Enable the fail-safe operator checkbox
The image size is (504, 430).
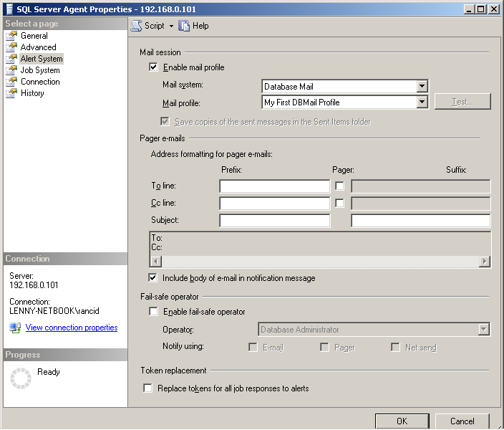point(154,311)
